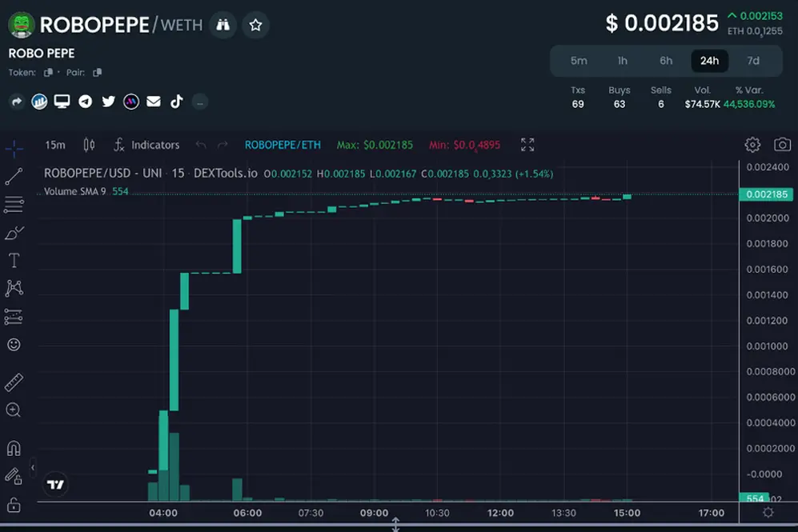The image size is (798, 532).
Task: Open the Twitter link
Action: 108,102
